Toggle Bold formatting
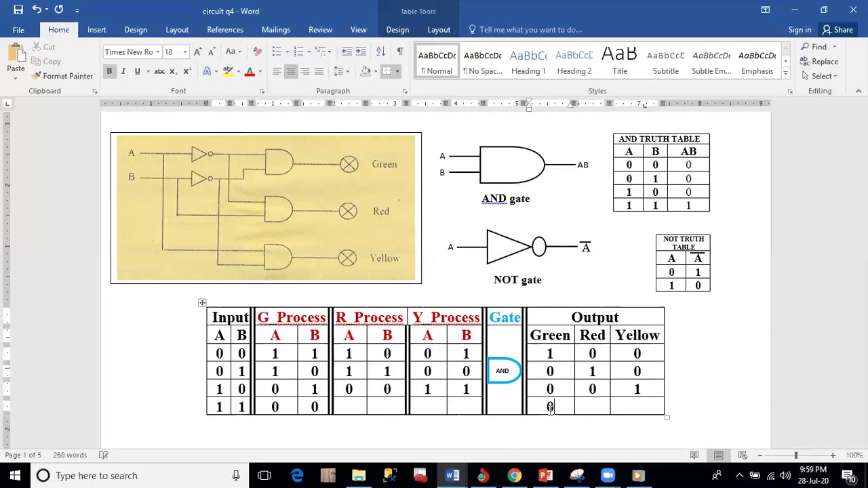The image size is (868, 488). click(109, 71)
